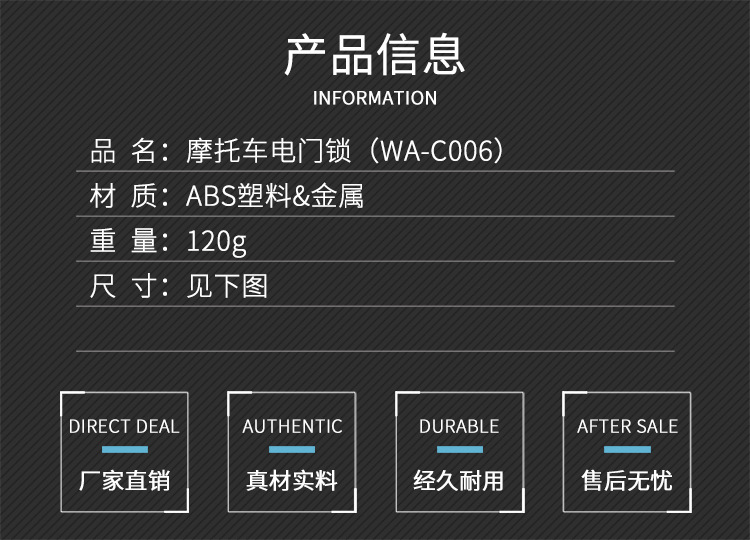
Task: Click the 产品信息 heading
Action: pos(375,55)
